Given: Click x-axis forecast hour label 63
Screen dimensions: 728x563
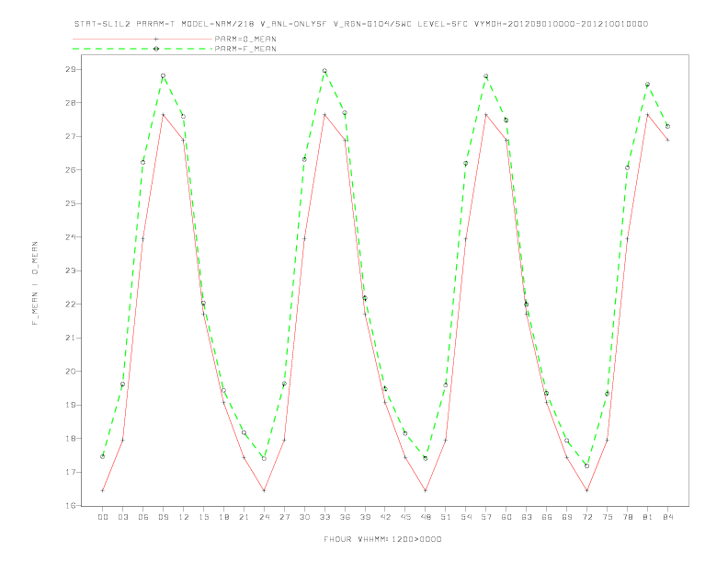Looking at the screenshot, I should (527, 517).
